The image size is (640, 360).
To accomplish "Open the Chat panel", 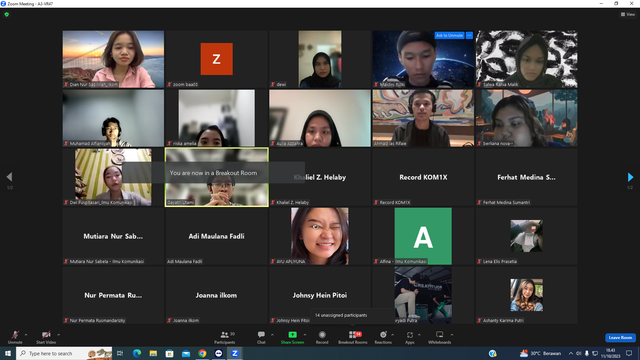I will pyautogui.click(x=261, y=337).
